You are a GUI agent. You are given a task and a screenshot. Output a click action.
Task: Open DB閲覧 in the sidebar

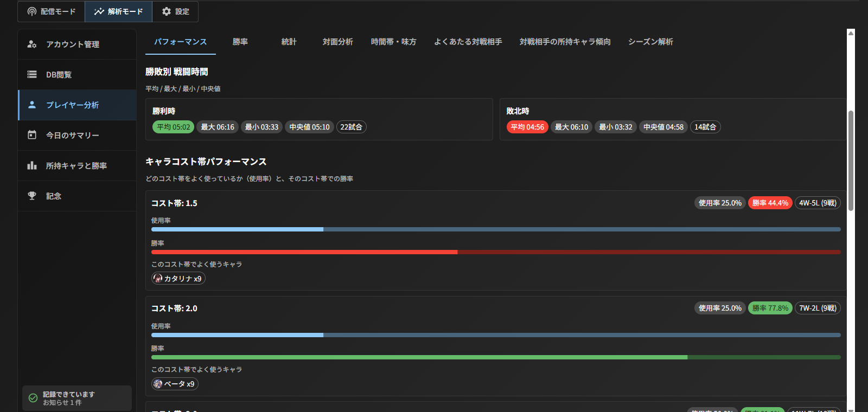click(x=77, y=74)
